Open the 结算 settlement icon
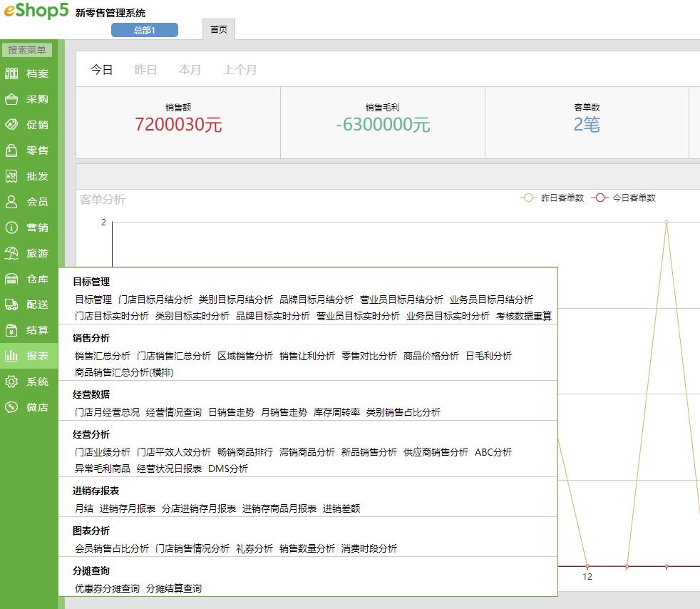Screen dimensions: 700x609 pos(11,330)
